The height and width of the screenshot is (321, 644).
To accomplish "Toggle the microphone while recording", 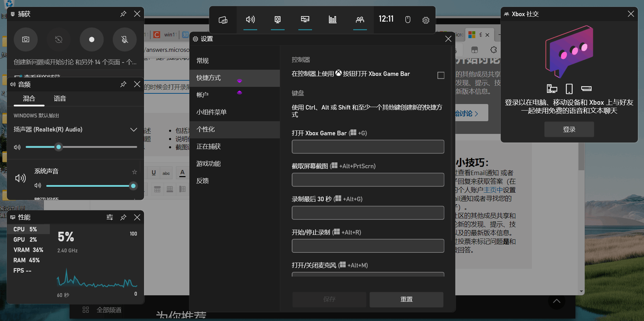I will (x=125, y=39).
